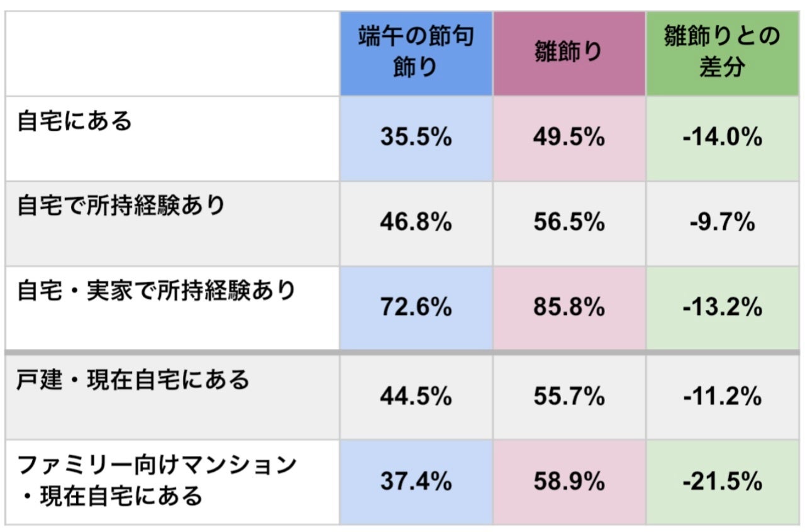The image size is (805, 532).
Task: Select the -21.5% difference cell
Action: [x=722, y=482]
